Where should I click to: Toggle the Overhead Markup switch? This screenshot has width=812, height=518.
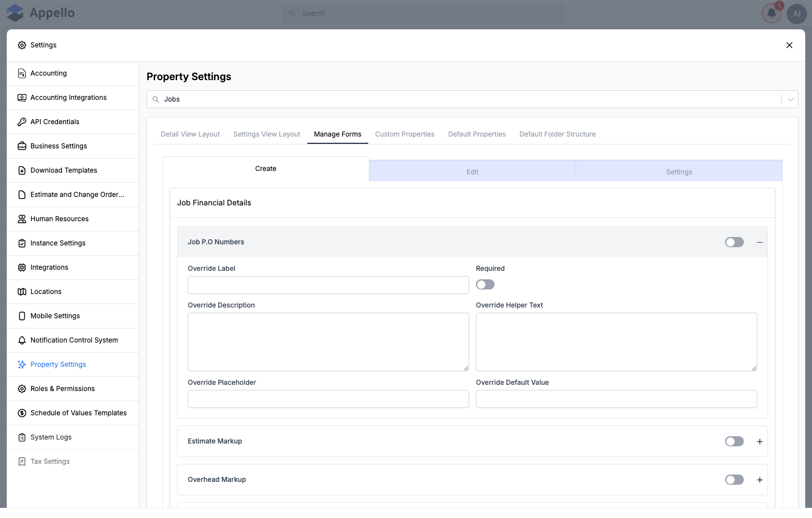[734, 480]
